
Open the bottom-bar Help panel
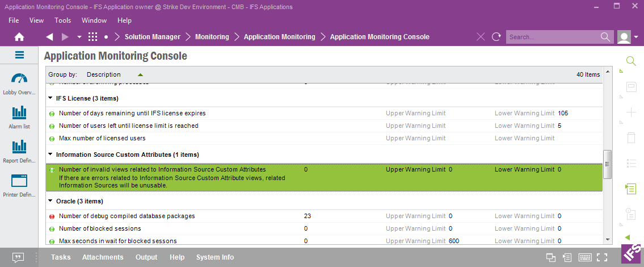(x=177, y=257)
